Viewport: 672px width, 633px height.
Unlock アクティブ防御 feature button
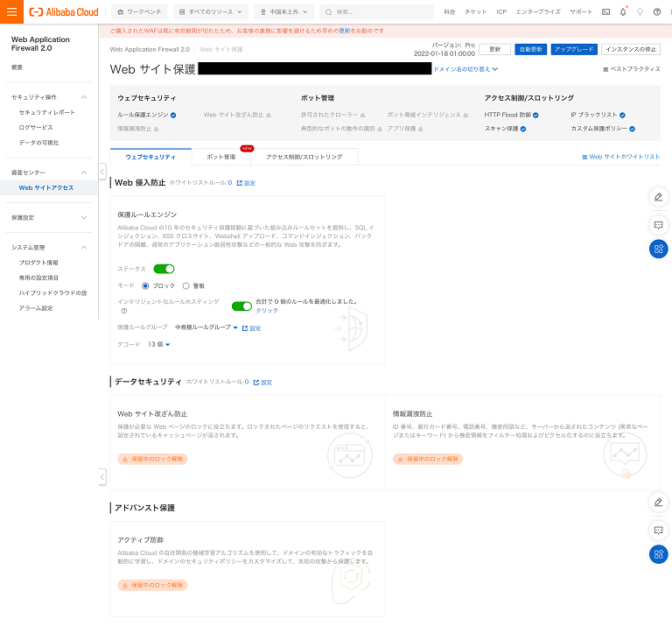tap(152, 585)
